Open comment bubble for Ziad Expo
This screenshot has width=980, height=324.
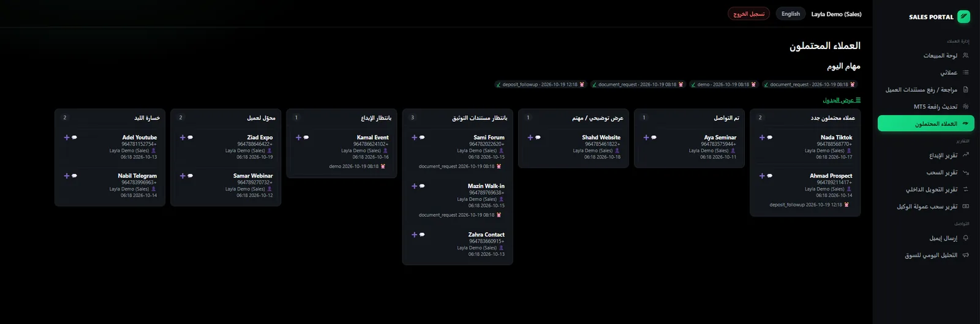pyautogui.click(x=190, y=138)
